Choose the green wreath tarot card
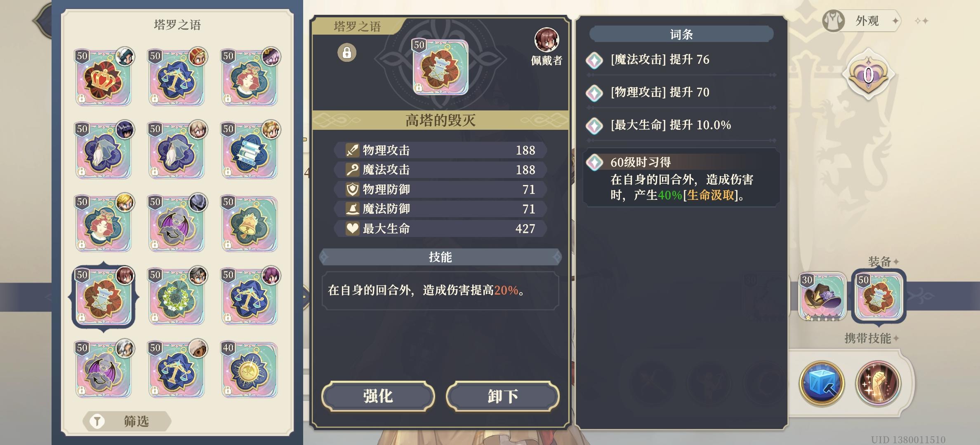 (x=177, y=297)
